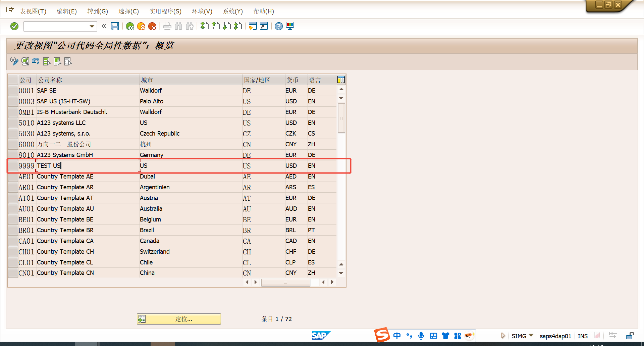This screenshot has width=644, height=346.
Task: Click the red Cancel icon
Action: 152,26
